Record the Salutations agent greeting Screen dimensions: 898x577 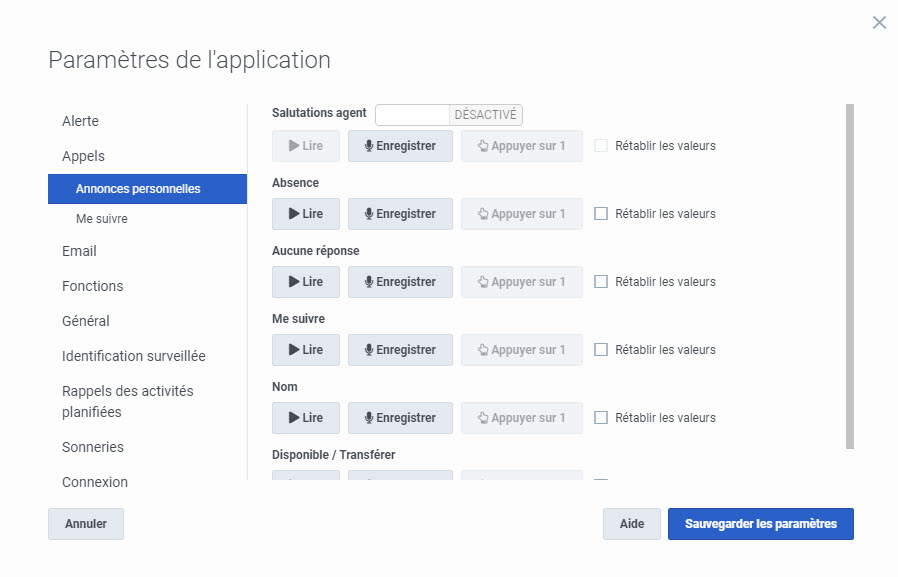pos(400,146)
